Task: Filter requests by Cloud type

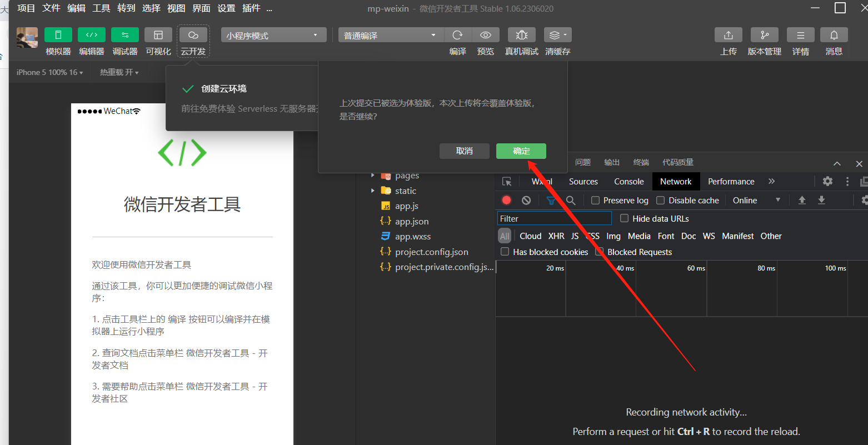Action: 530,236
